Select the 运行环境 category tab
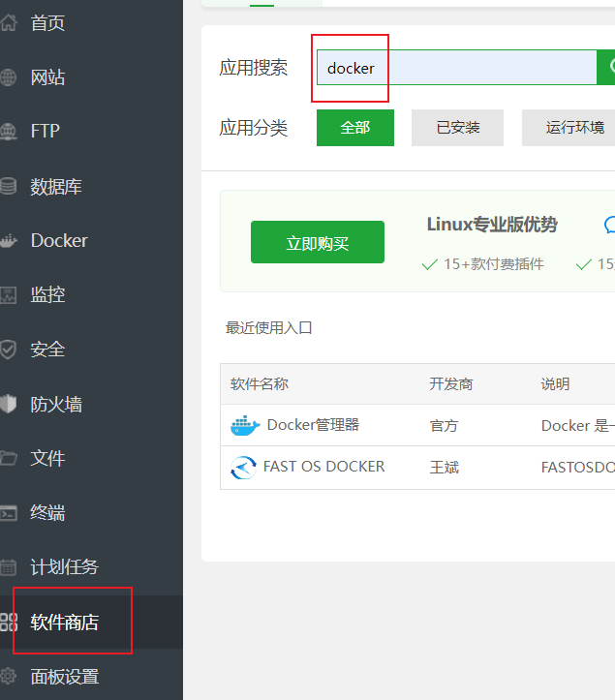 (569, 128)
